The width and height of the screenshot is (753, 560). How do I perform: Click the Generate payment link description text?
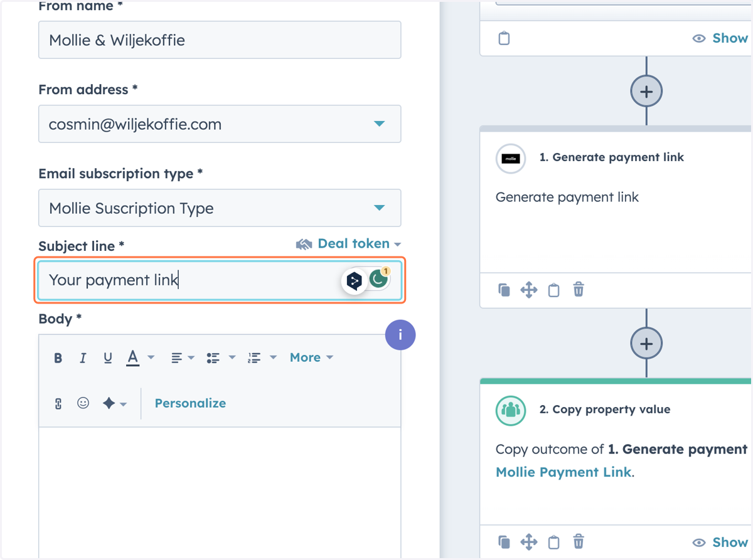click(567, 197)
